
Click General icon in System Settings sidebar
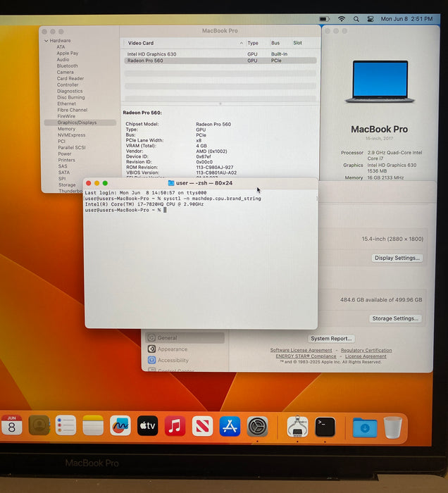tap(151, 337)
